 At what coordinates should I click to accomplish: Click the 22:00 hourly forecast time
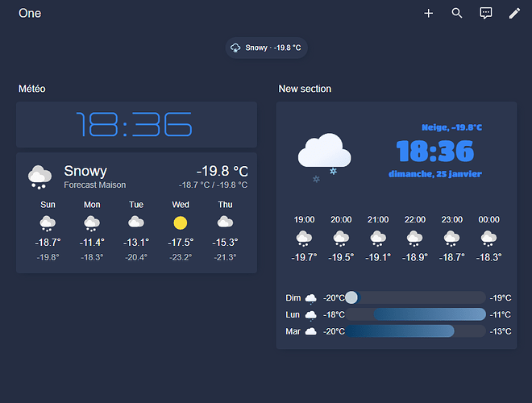pos(414,219)
